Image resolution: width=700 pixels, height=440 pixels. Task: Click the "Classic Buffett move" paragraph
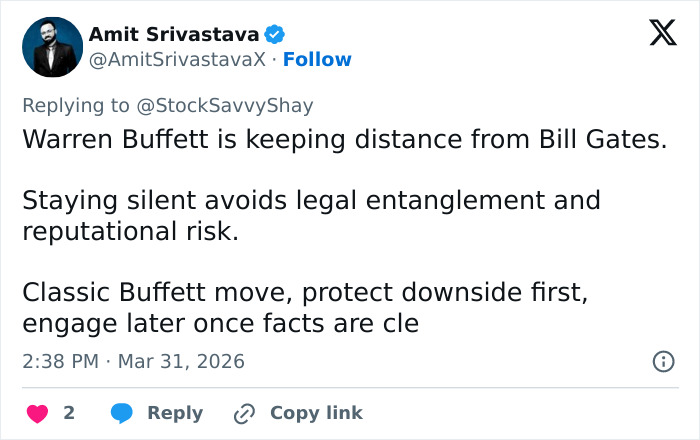pos(298,308)
